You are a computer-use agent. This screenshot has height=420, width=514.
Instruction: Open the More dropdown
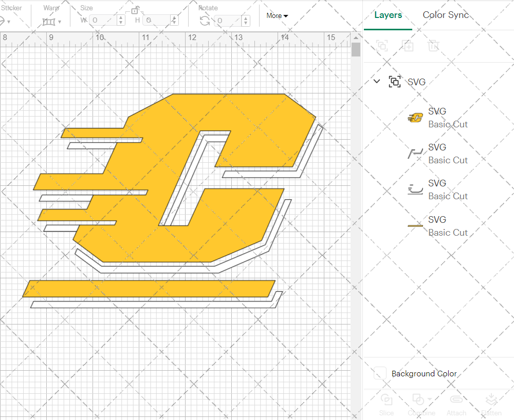tap(277, 16)
